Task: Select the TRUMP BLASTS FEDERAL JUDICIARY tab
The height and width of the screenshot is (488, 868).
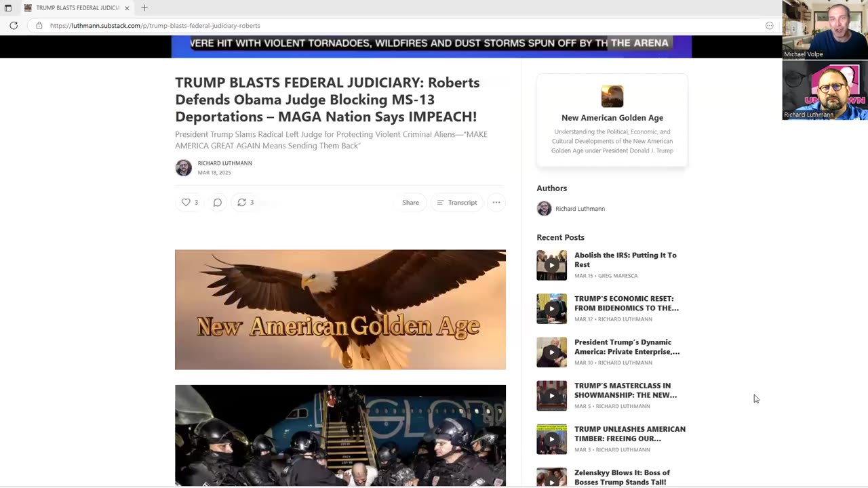Action: point(77,8)
